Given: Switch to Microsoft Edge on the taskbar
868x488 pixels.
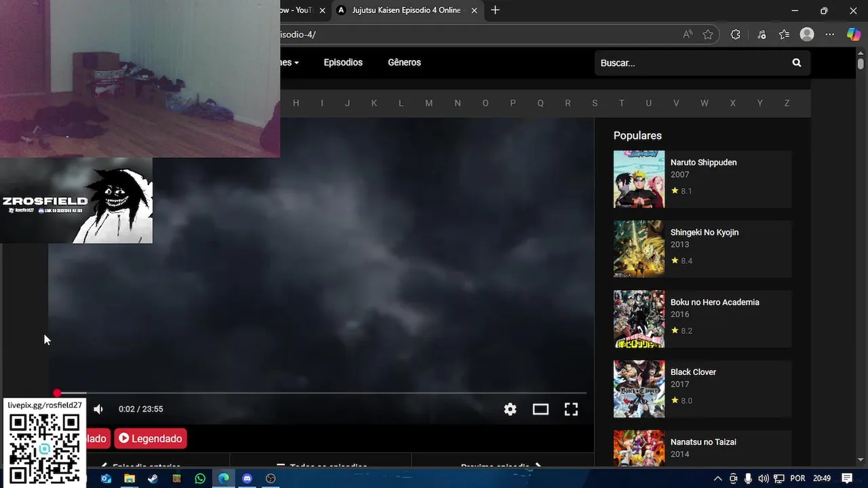Looking at the screenshot, I should click(224, 479).
